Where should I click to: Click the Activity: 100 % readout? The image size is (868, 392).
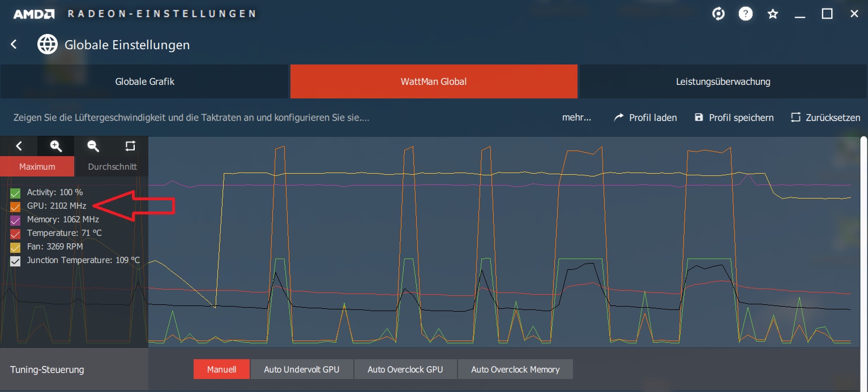55,192
